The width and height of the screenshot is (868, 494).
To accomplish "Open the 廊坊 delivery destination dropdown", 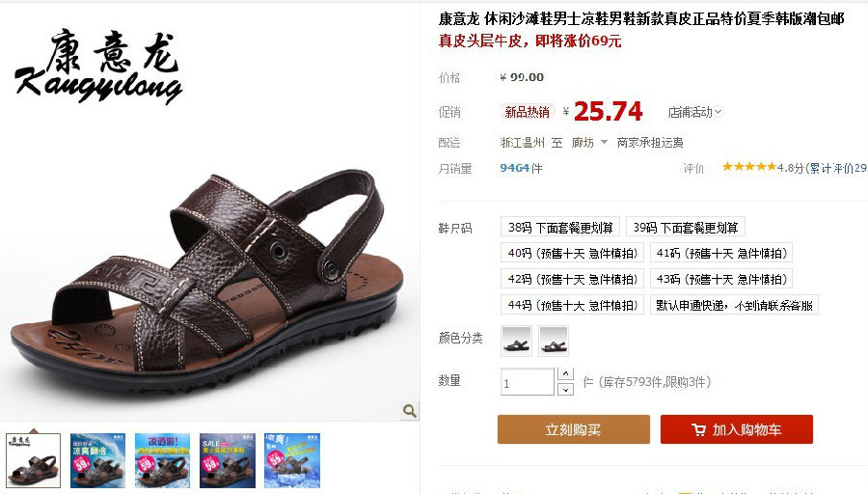I will coord(589,143).
